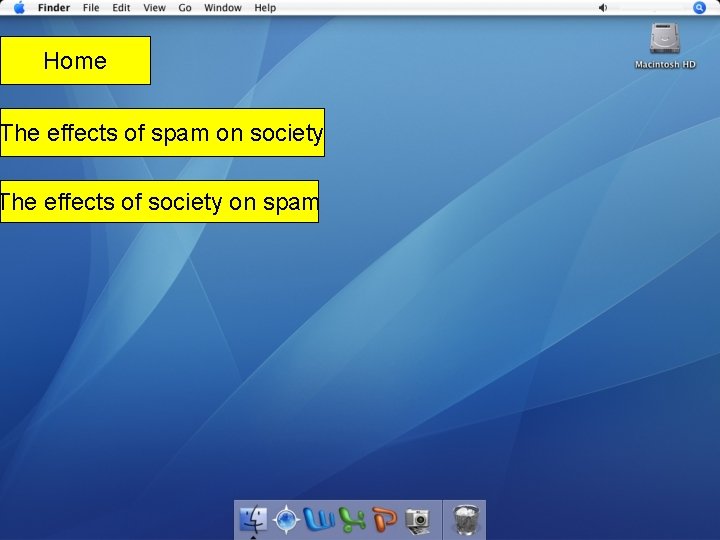
Task: Open the View menu
Action: point(154,8)
